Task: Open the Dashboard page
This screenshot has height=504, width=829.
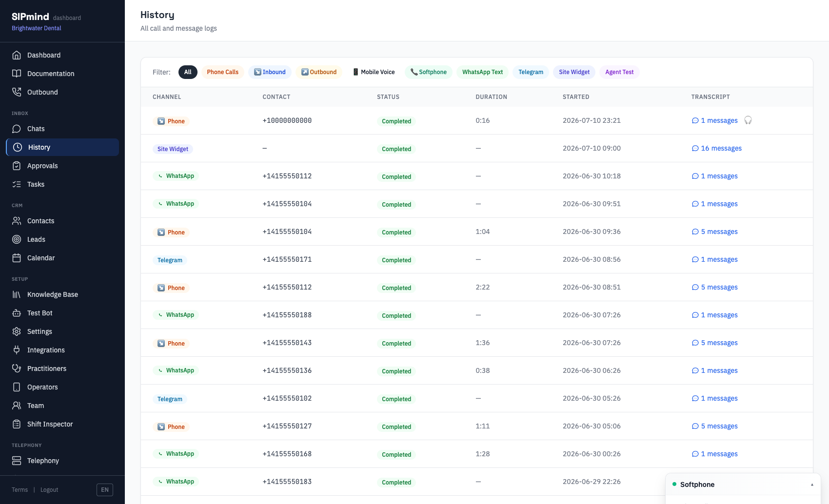Action: tap(62, 55)
